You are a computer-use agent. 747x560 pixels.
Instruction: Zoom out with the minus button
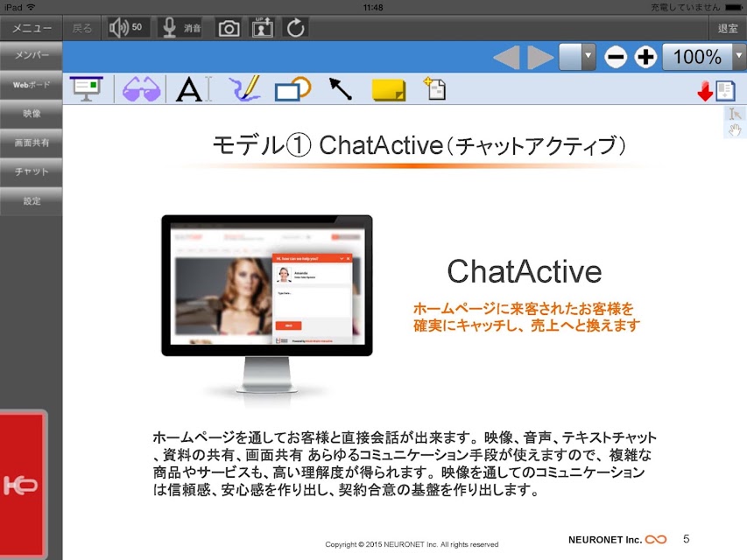(x=615, y=58)
